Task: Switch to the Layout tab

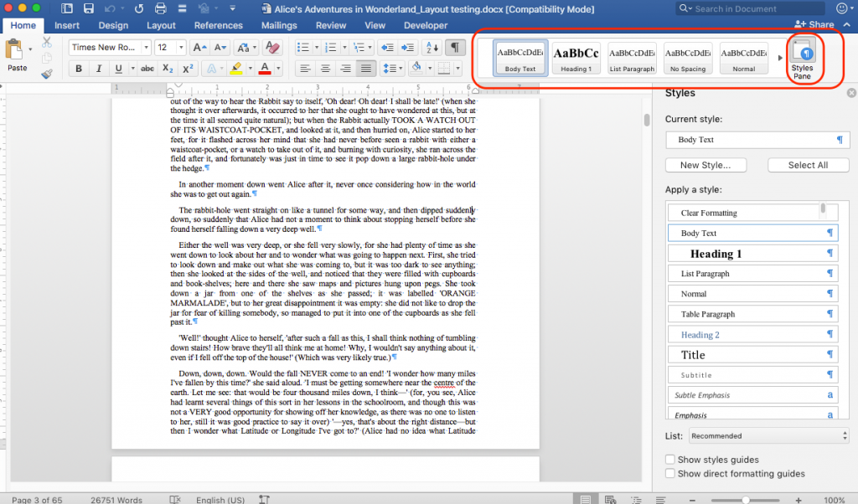Action: (x=161, y=25)
